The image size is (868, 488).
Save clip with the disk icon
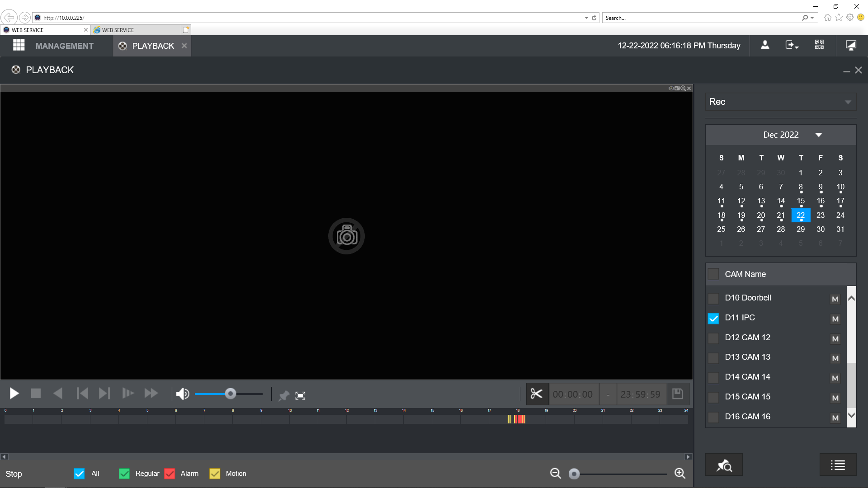[678, 394]
